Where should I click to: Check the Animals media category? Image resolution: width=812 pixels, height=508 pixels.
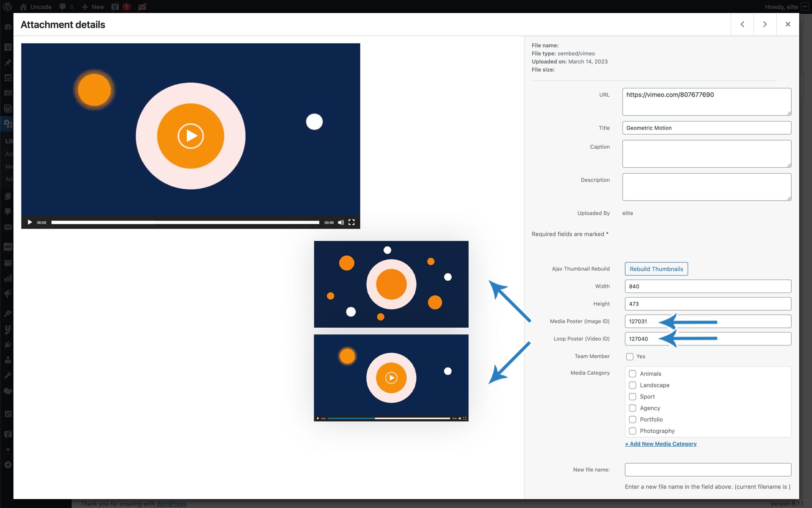[x=632, y=374]
